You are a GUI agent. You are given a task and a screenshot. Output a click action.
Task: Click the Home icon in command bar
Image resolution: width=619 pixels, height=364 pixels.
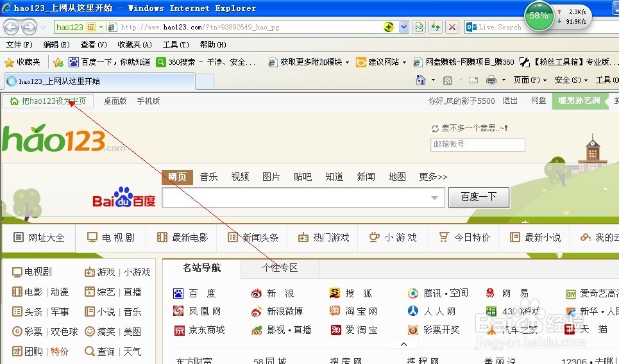[421, 80]
